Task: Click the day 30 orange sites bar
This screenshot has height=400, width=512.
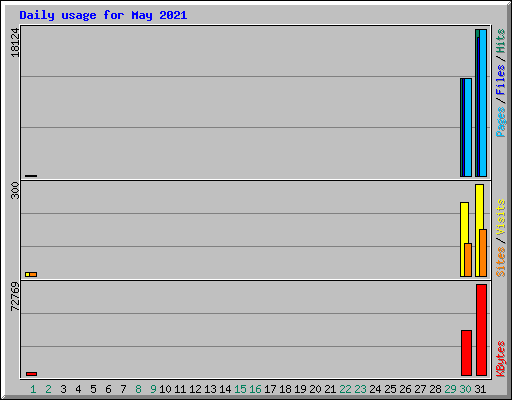Action: (468, 260)
